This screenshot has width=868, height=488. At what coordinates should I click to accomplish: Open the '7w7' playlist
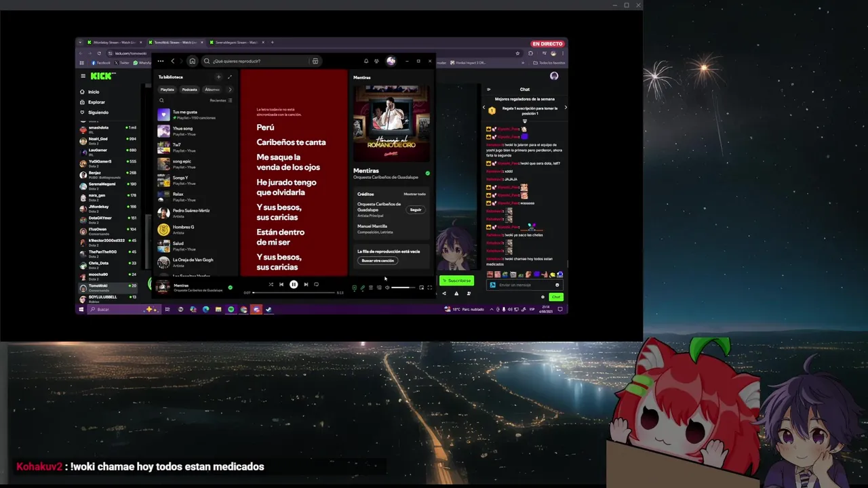coord(195,147)
